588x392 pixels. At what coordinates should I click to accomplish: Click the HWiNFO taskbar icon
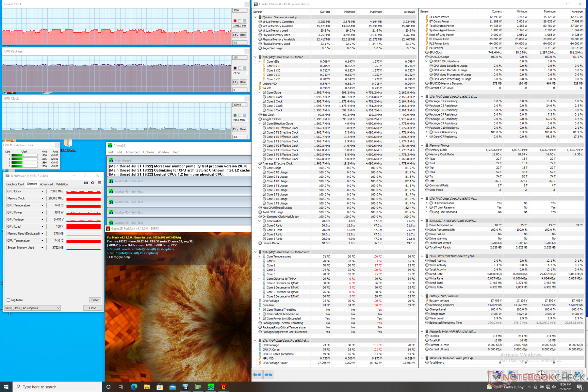pos(185,387)
